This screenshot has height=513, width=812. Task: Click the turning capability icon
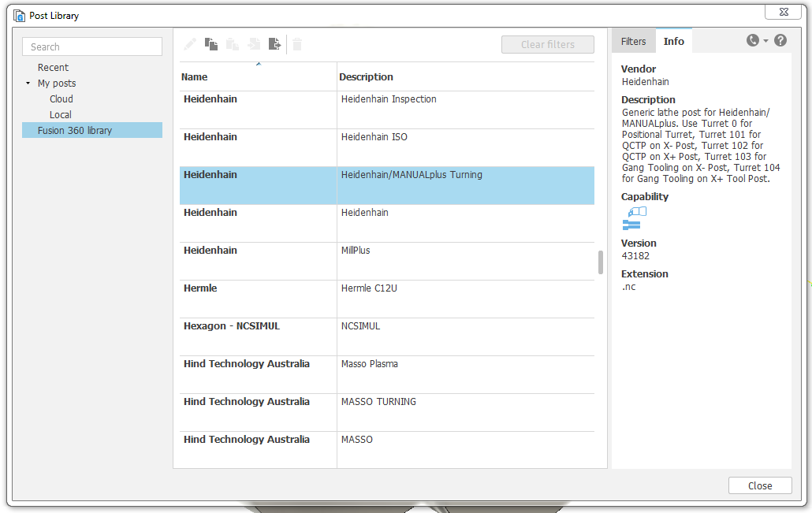click(x=637, y=211)
